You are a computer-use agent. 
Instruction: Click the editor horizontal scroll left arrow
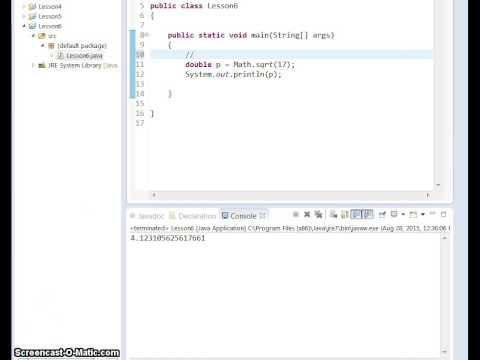click(154, 195)
